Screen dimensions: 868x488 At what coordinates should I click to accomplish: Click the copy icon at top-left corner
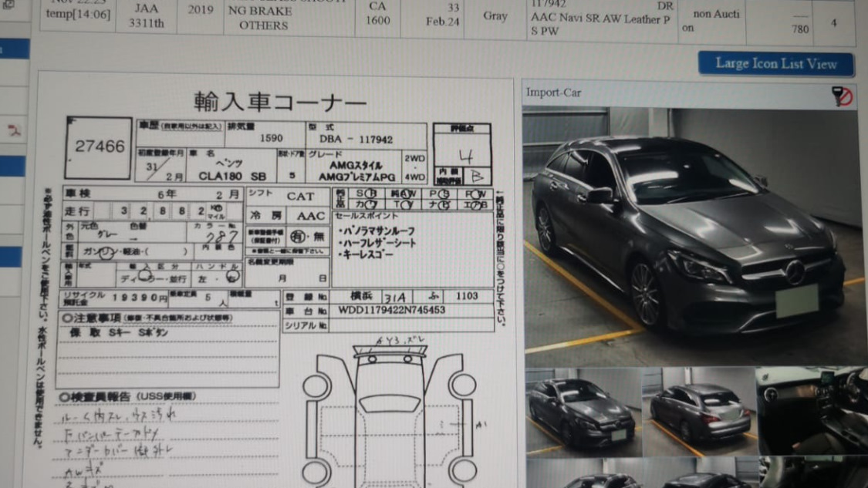click(x=8, y=5)
